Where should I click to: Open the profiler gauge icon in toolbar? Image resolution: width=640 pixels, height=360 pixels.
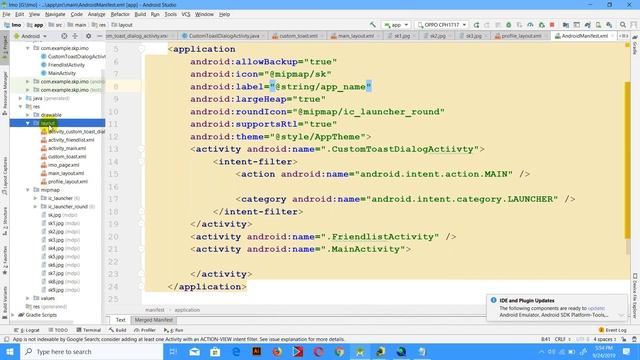click(x=530, y=25)
